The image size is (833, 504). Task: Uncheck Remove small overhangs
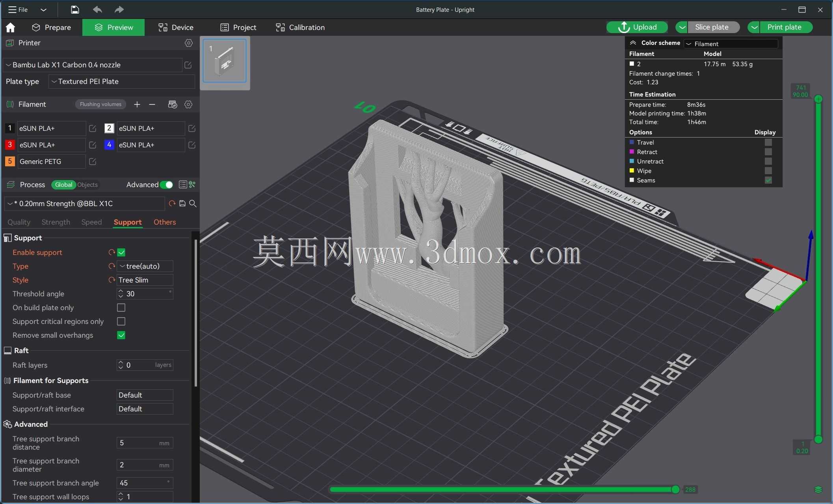tap(121, 335)
